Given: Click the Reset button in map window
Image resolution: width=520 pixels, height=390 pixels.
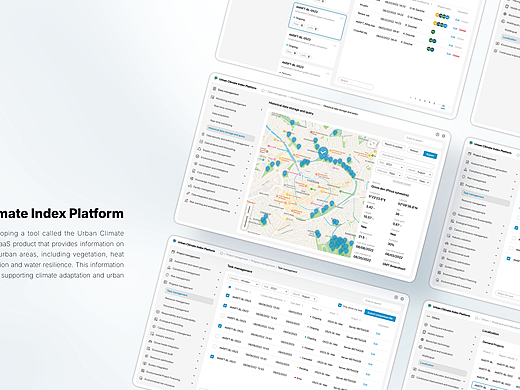Looking at the screenshot, I should (x=414, y=151).
